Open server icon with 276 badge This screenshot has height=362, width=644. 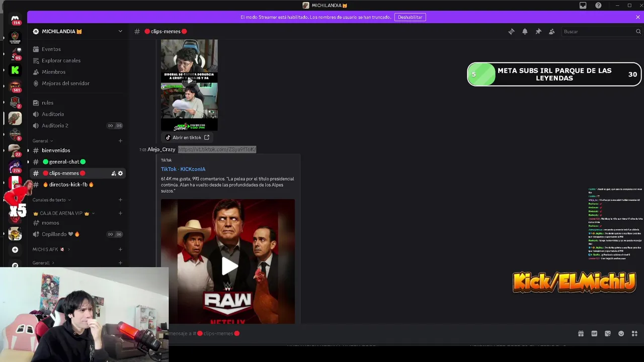(x=15, y=167)
